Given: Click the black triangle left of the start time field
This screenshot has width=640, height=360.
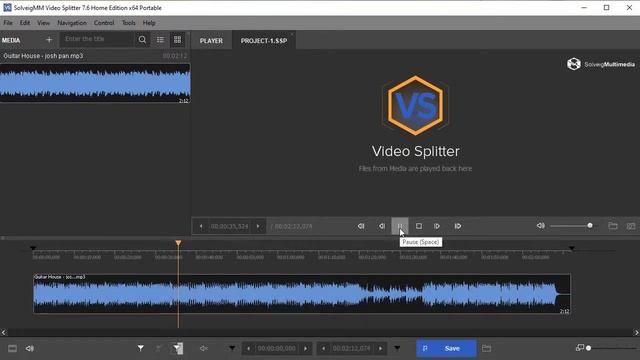Looking at the screenshot, I should click(x=232, y=348).
